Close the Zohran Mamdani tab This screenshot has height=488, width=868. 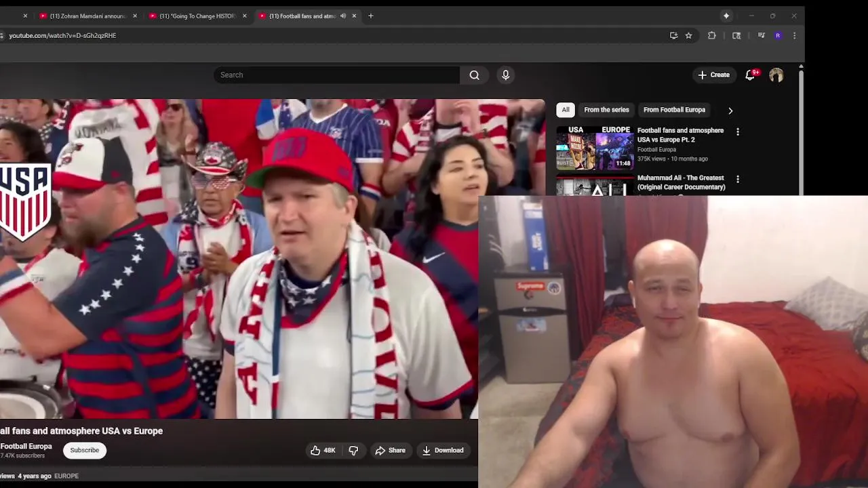click(135, 16)
